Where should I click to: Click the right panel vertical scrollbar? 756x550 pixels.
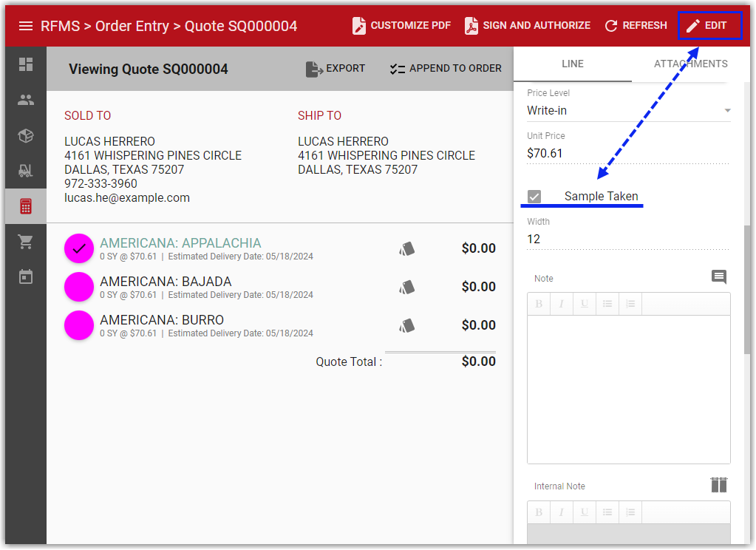747,290
